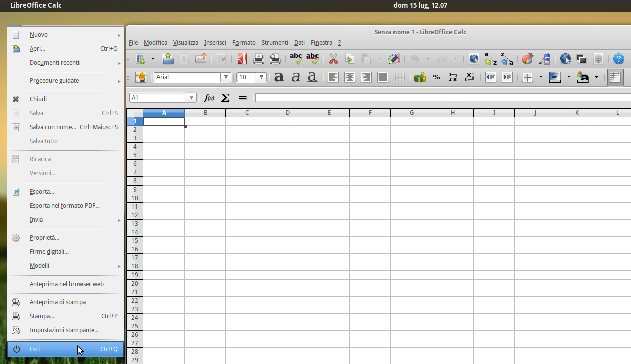Viewport: 631px width, 364px height.
Task: Open the Arial font name dropdown
Action: [226, 77]
